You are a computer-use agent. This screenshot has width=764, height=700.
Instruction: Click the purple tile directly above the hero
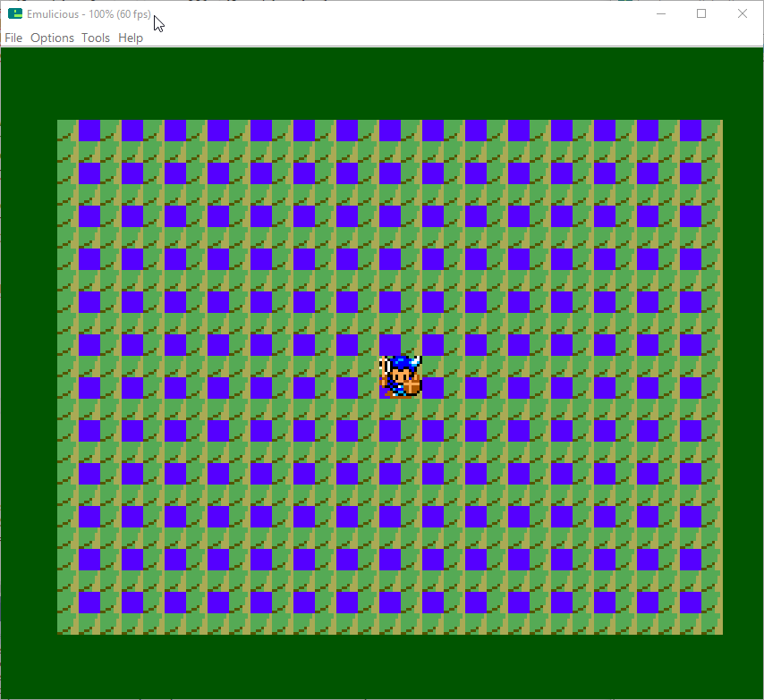[x=390, y=344]
